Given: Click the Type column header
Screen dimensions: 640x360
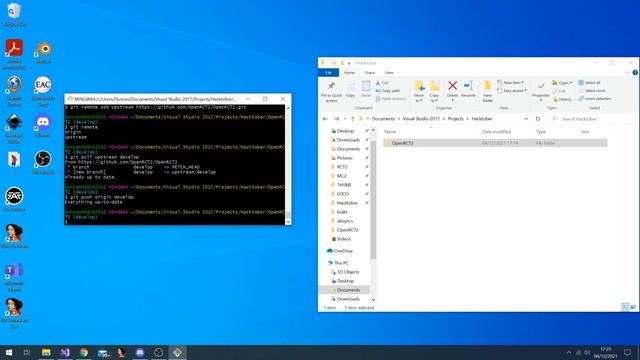Looking at the screenshot, I should [x=541, y=132].
